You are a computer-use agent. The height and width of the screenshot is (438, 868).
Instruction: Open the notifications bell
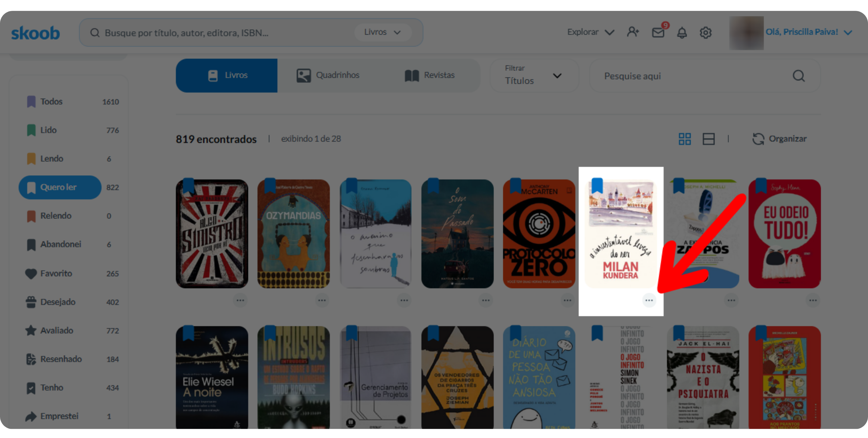click(682, 32)
